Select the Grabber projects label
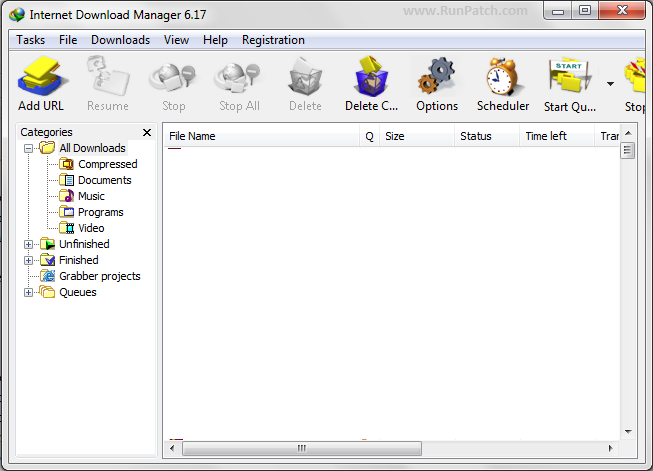 click(x=100, y=276)
